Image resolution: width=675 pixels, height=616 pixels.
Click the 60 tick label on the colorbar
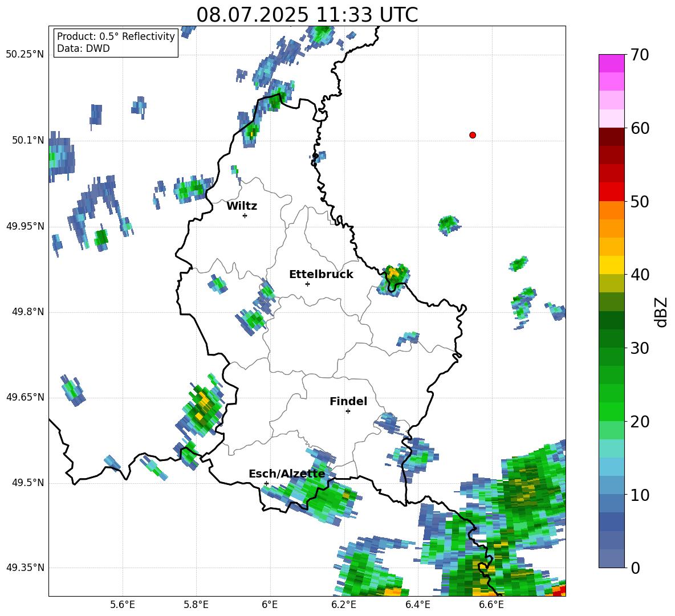tap(640, 128)
